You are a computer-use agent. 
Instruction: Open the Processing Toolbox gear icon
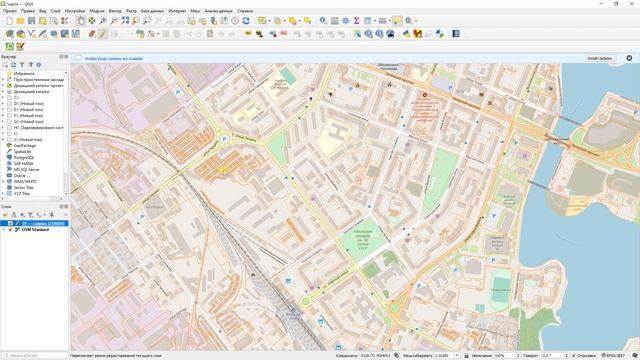(x=345, y=21)
